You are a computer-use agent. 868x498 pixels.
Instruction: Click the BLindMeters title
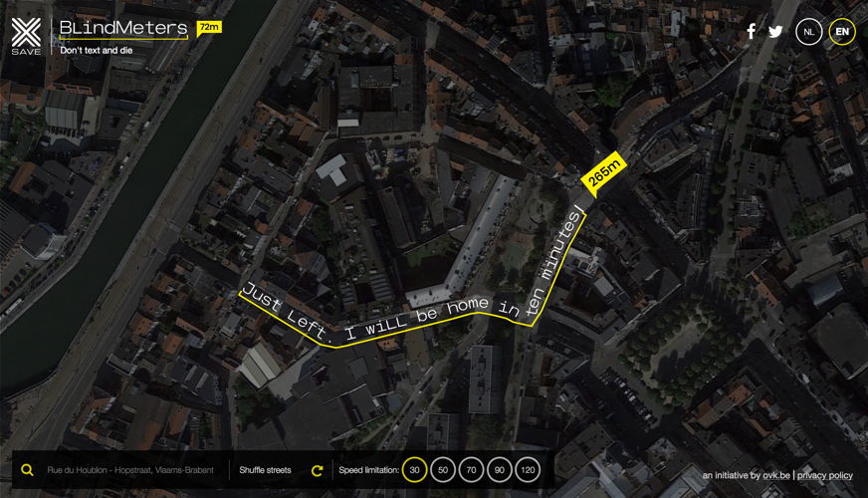click(x=123, y=28)
